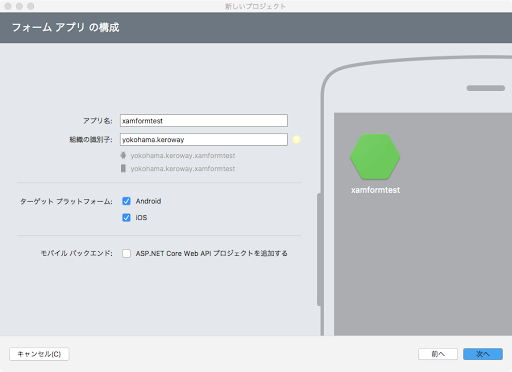
Task: Click the Android robot icon before the package name
Action: 123,155
